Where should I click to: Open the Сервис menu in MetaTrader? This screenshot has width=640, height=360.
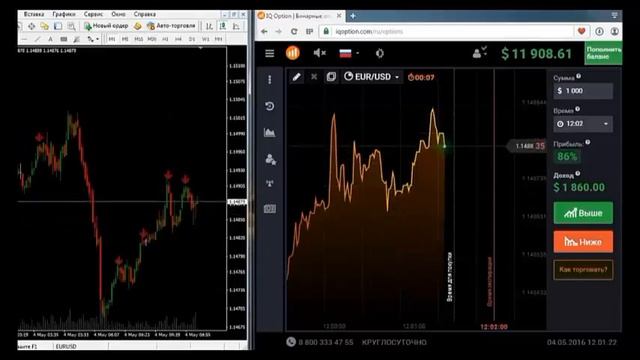[93, 14]
